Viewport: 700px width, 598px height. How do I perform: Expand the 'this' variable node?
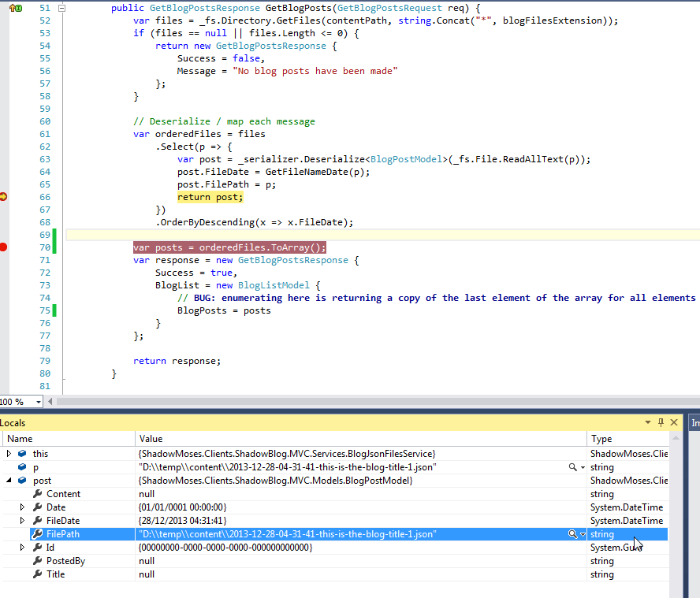pyautogui.click(x=9, y=453)
